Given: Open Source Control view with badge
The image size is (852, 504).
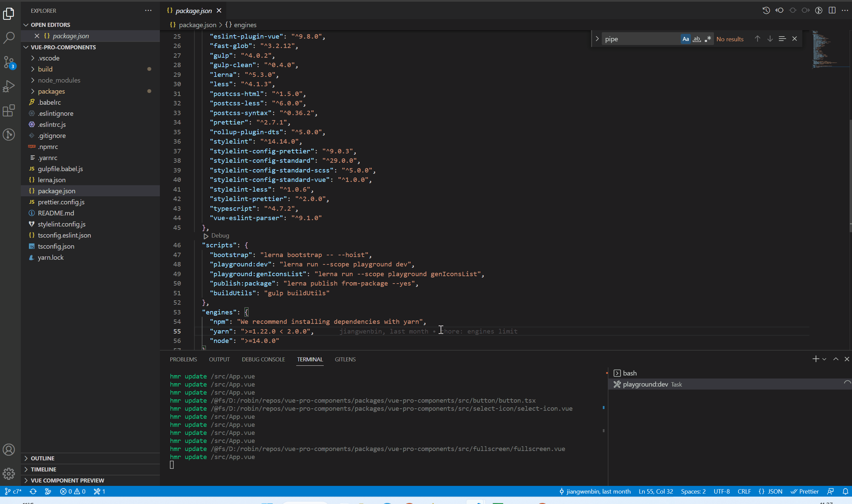Looking at the screenshot, I should tap(9, 62).
